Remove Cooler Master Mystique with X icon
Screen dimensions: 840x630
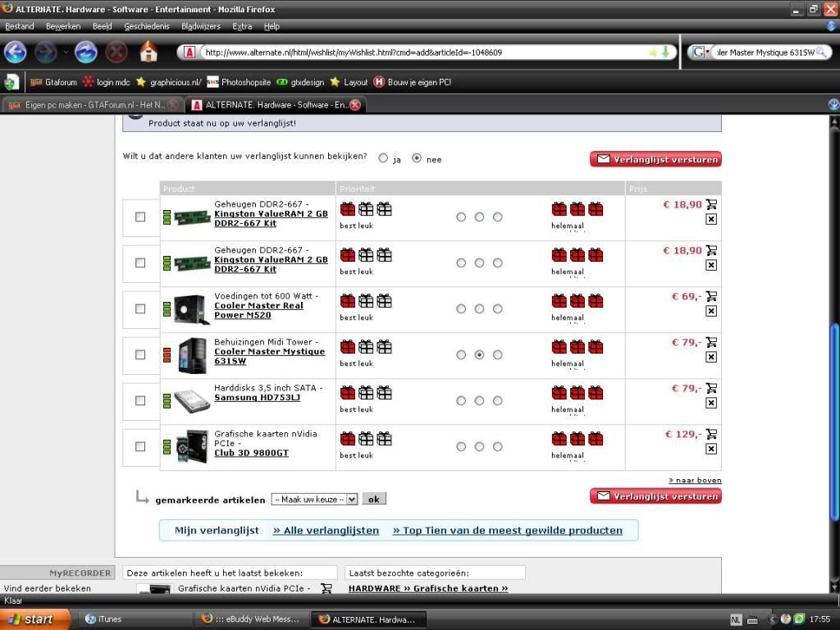coord(711,358)
